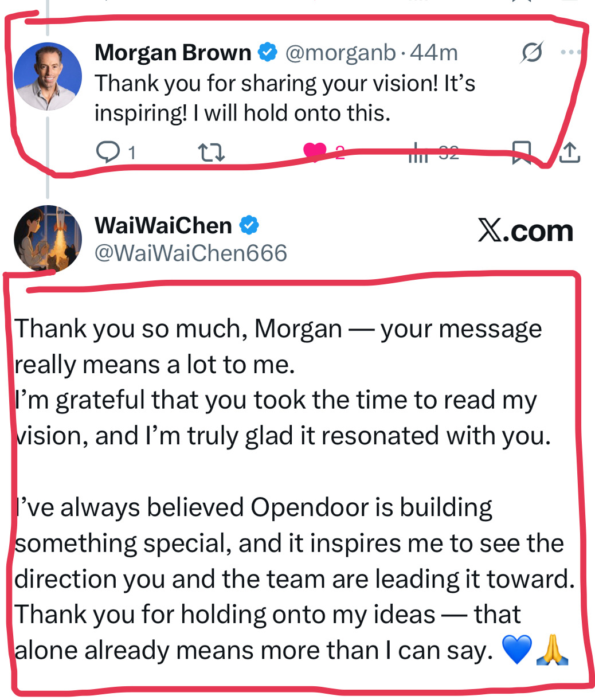
Task: Click the X.com logo text
Action: coord(526,230)
